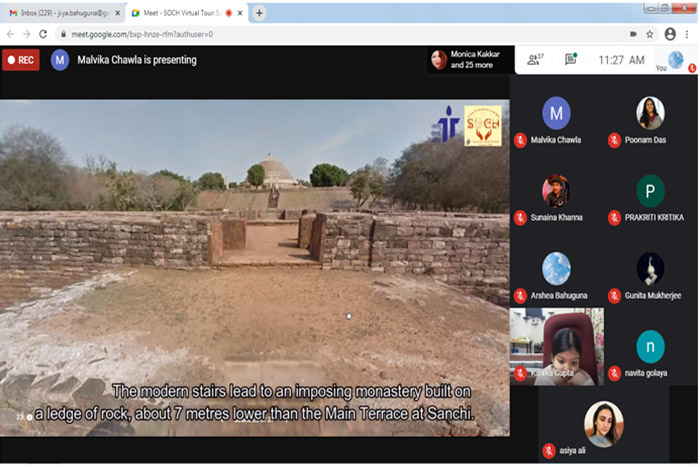
Task: Click the address bar URL
Action: coord(142,34)
